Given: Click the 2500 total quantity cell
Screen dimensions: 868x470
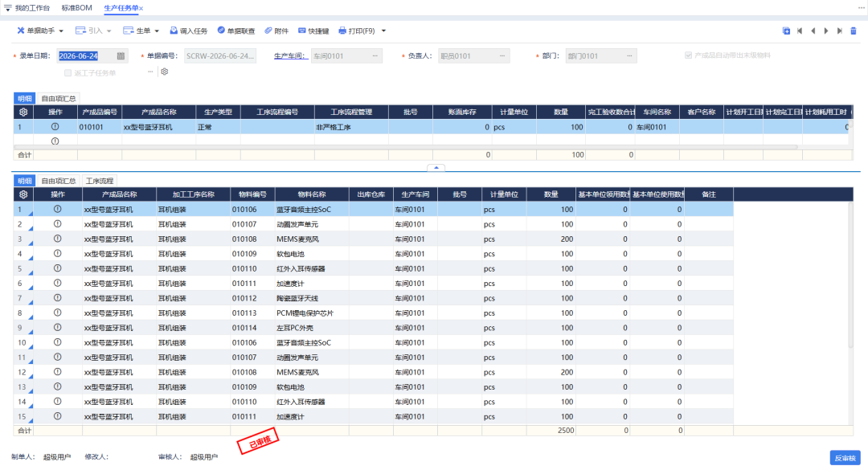Looking at the screenshot, I should coord(551,430).
